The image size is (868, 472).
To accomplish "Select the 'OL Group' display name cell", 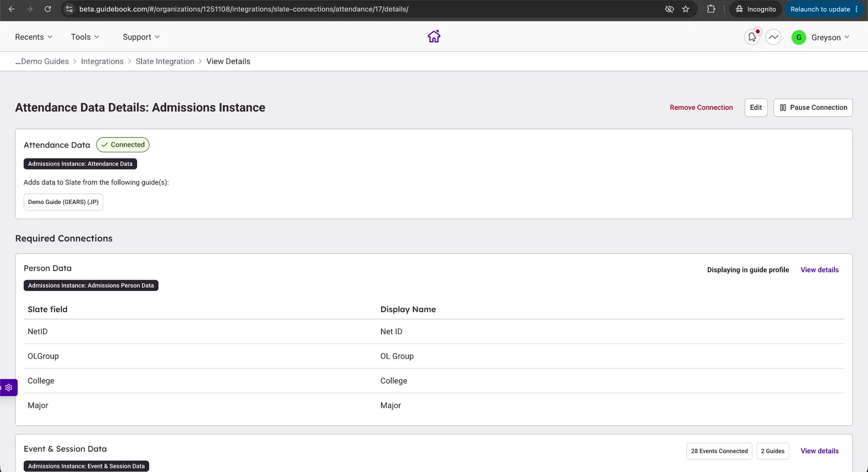I will click(x=397, y=356).
